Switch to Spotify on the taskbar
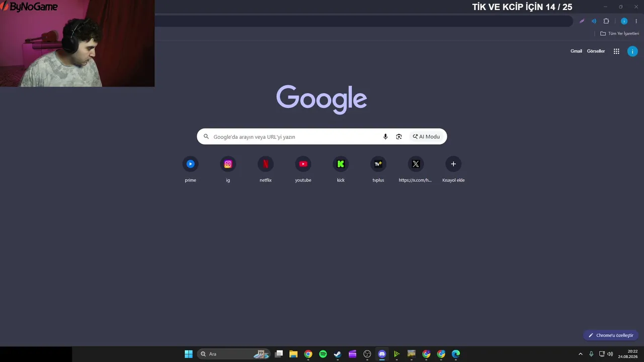This screenshot has width=644, height=362. 323,354
